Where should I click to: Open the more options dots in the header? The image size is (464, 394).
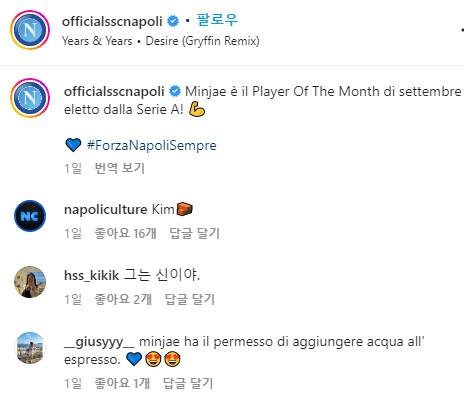click(462, 30)
